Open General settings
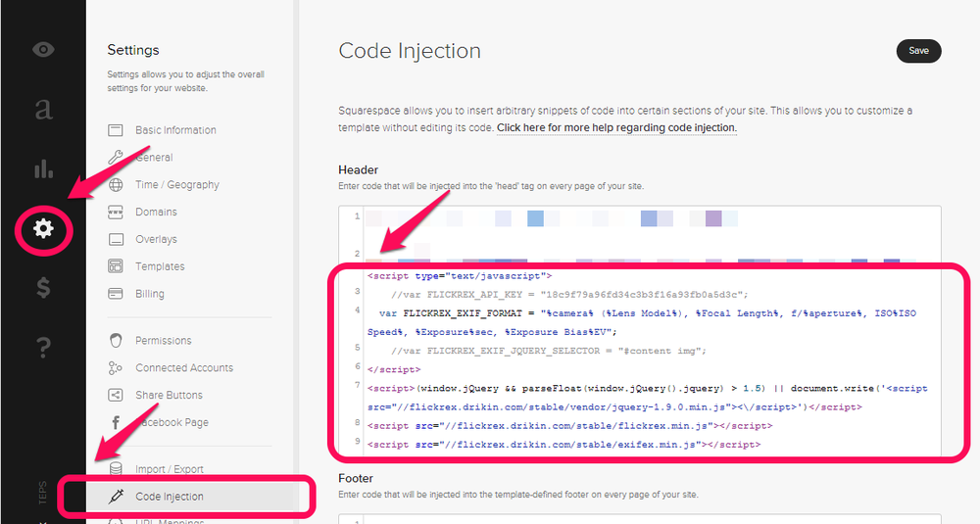 155,158
